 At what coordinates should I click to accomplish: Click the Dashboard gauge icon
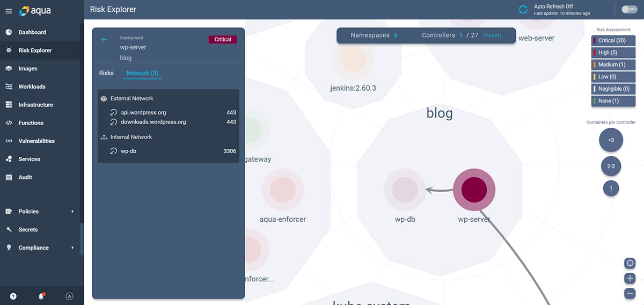click(x=9, y=32)
